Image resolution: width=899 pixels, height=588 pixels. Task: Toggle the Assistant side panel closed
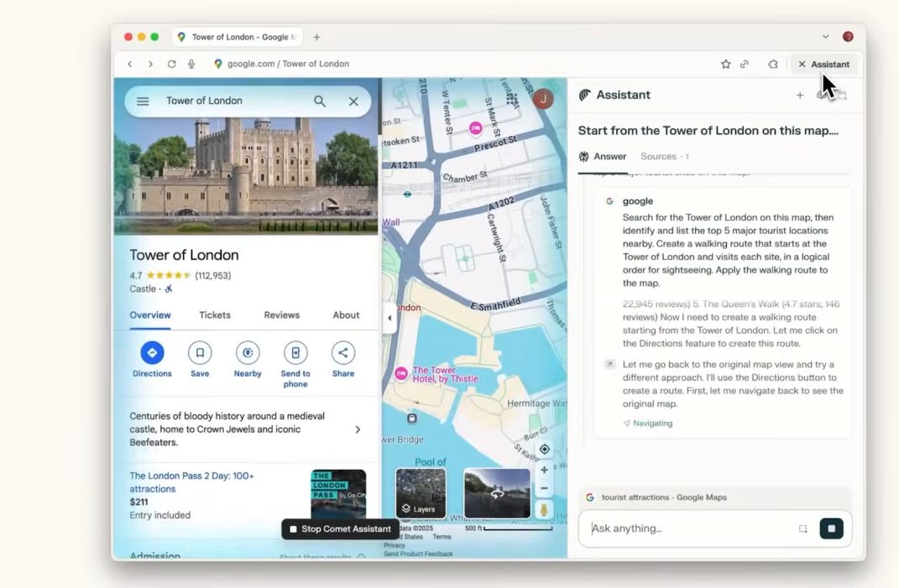pos(824,65)
